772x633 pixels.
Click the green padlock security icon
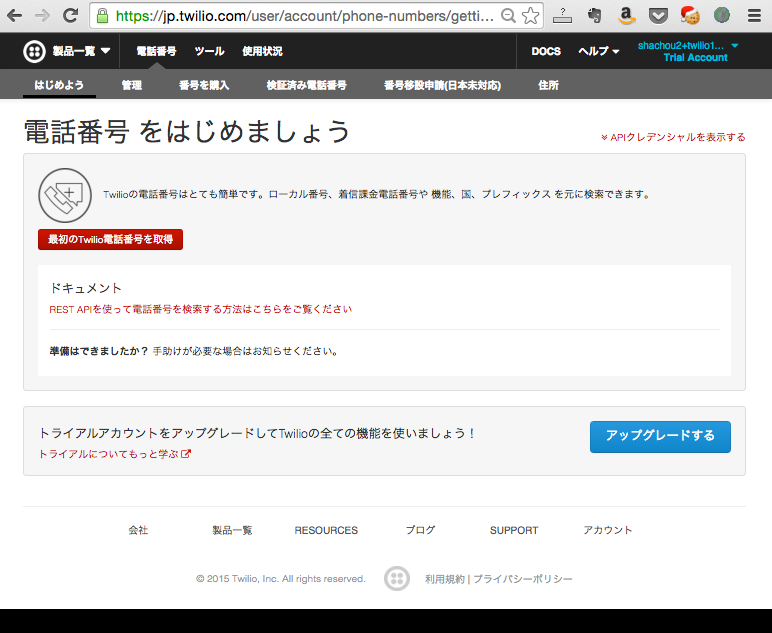coord(102,16)
